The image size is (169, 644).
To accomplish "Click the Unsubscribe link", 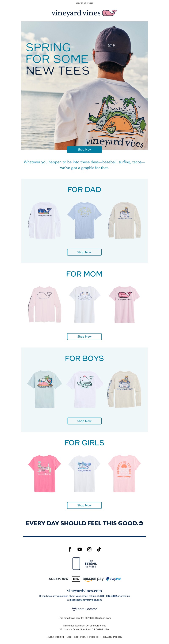I will point(55,637).
